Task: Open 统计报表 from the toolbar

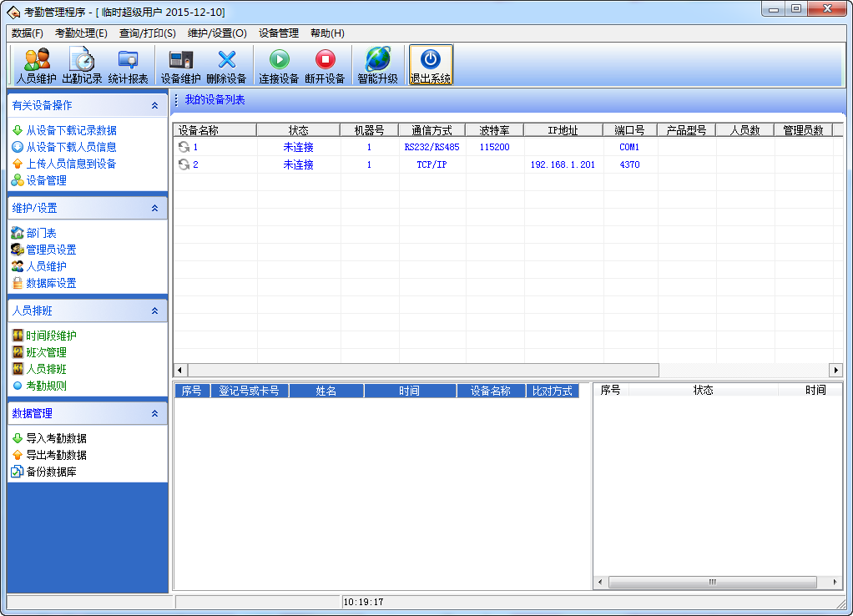Action: [128, 65]
